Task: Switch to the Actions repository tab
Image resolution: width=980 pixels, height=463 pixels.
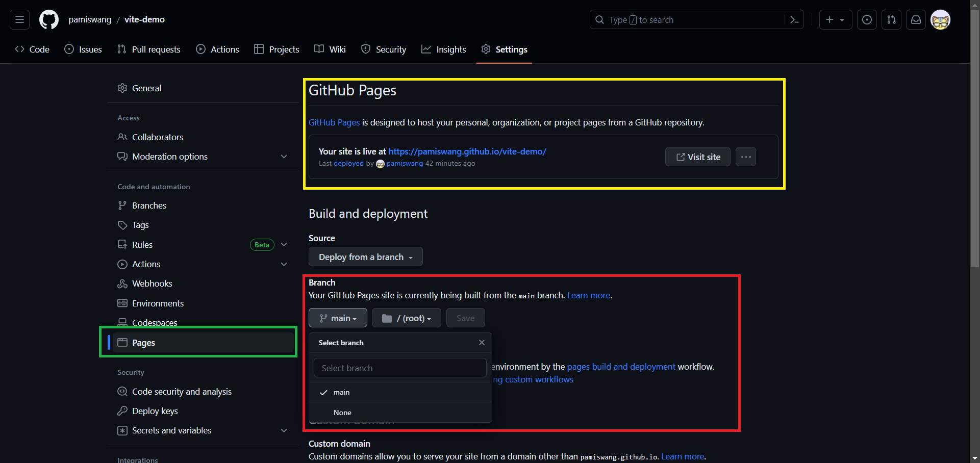Action: click(217, 49)
